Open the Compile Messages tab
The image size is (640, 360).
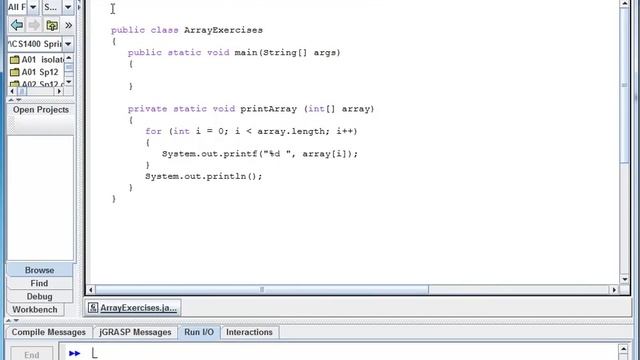coord(49,332)
